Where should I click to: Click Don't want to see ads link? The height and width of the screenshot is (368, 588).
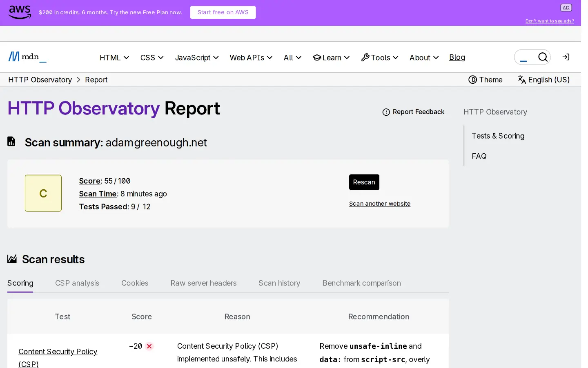coord(550,21)
